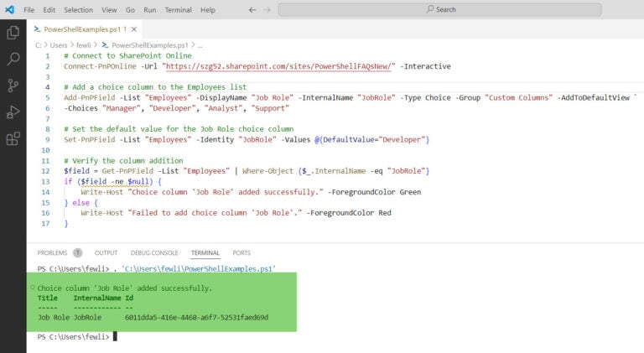Switch to the OUTPUT panel tab
This screenshot has width=644, height=353.
tap(106, 253)
